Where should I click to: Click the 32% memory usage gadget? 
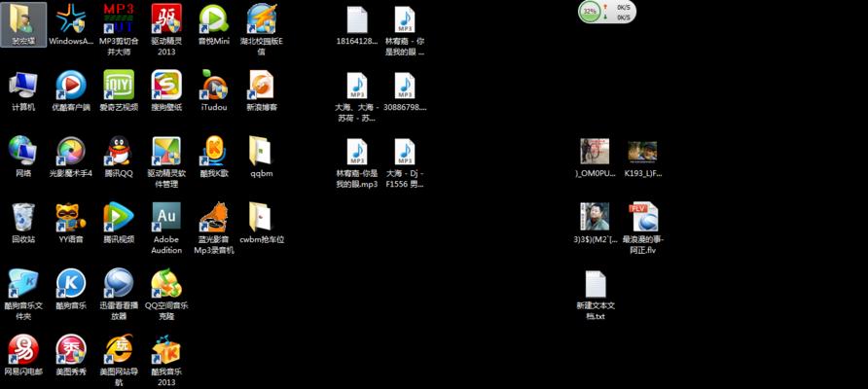tap(590, 11)
